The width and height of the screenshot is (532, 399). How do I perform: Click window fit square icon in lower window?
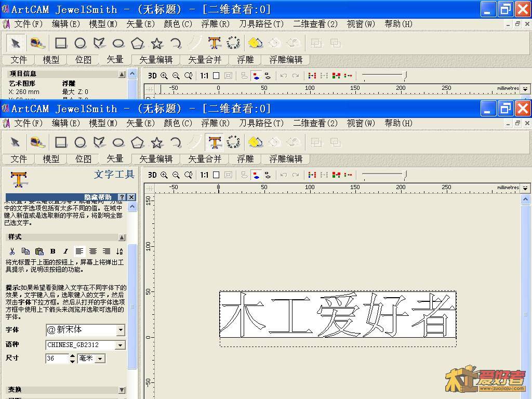click(x=216, y=175)
